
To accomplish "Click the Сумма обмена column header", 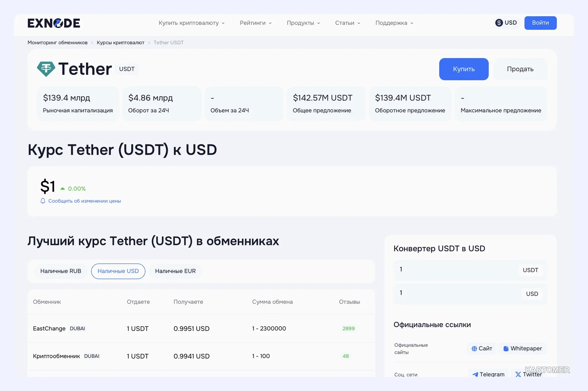I will coord(273,302).
